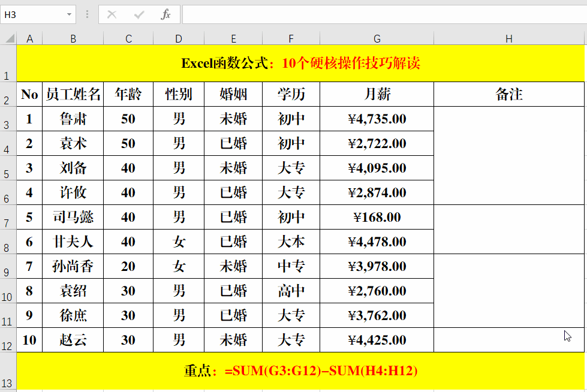The width and height of the screenshot is (587, 392).
Task: Click the Cancel (X) icon on formula bar
Action: pyautogui.click(x=111, y=14)
